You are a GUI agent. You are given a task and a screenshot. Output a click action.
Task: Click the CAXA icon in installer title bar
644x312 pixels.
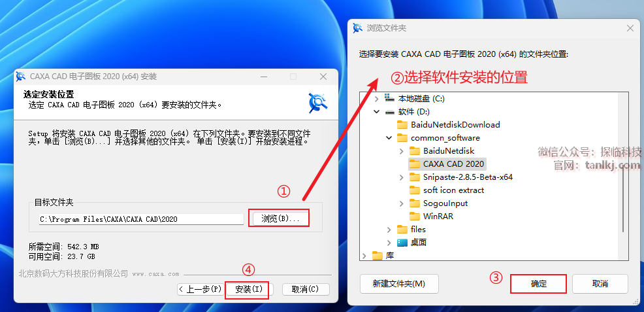point(21,77)
